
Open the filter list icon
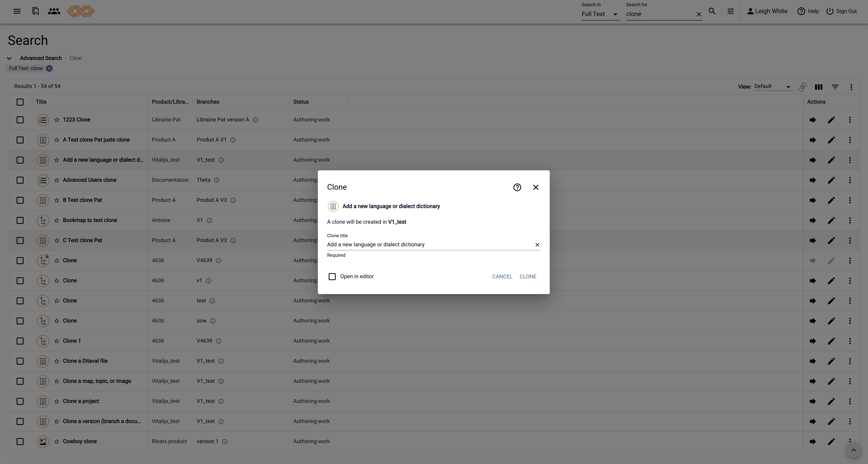point(835,87)
